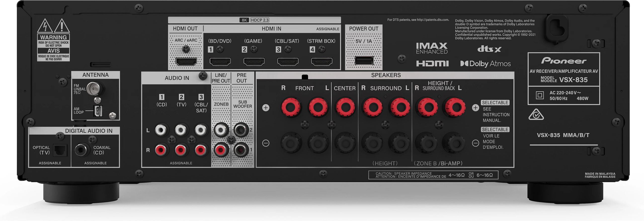This screenshot has width=644, height=221.
Task: Click the HDMI OUT ARC/eARC port
Action: 186,61
